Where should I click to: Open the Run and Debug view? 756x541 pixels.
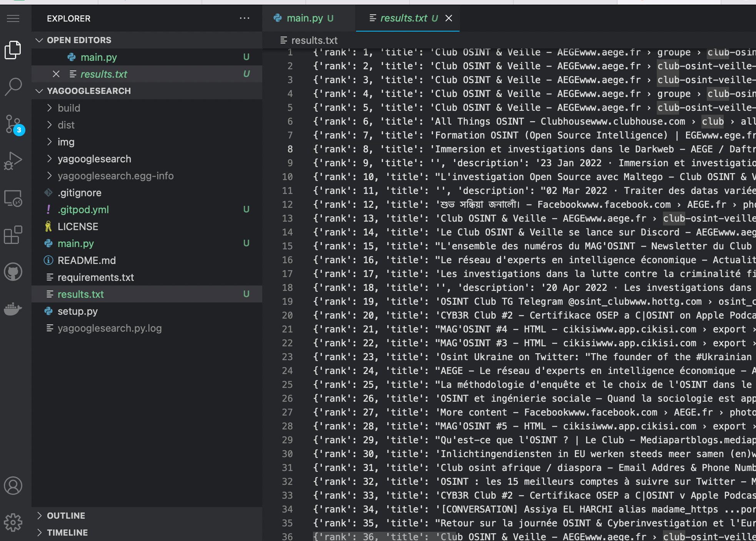(13, 161)
